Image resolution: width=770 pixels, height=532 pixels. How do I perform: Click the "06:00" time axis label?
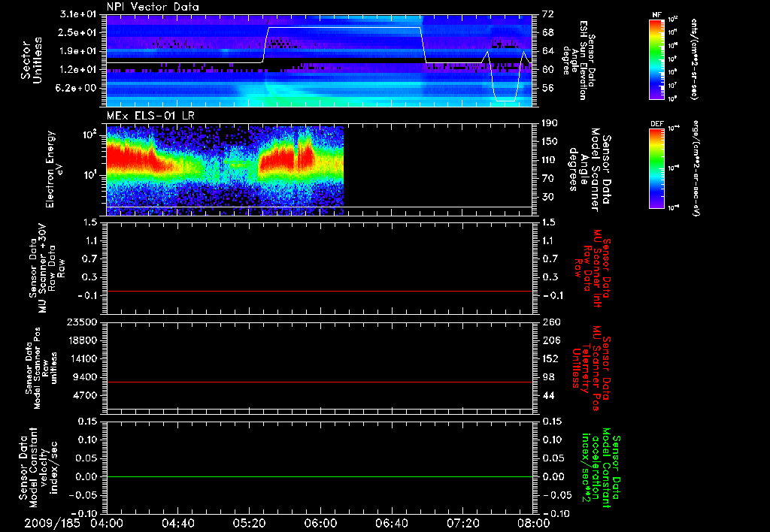(320, 523)
